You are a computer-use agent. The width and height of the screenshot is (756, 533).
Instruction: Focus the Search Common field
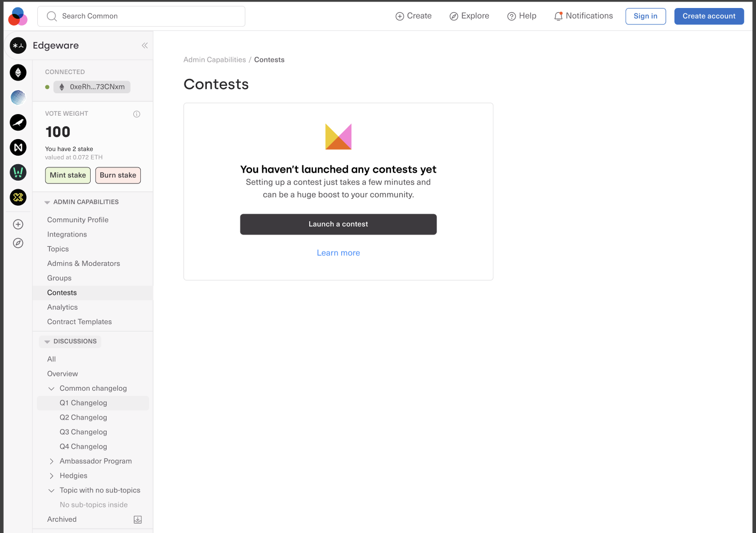click(x=141, y=16)
